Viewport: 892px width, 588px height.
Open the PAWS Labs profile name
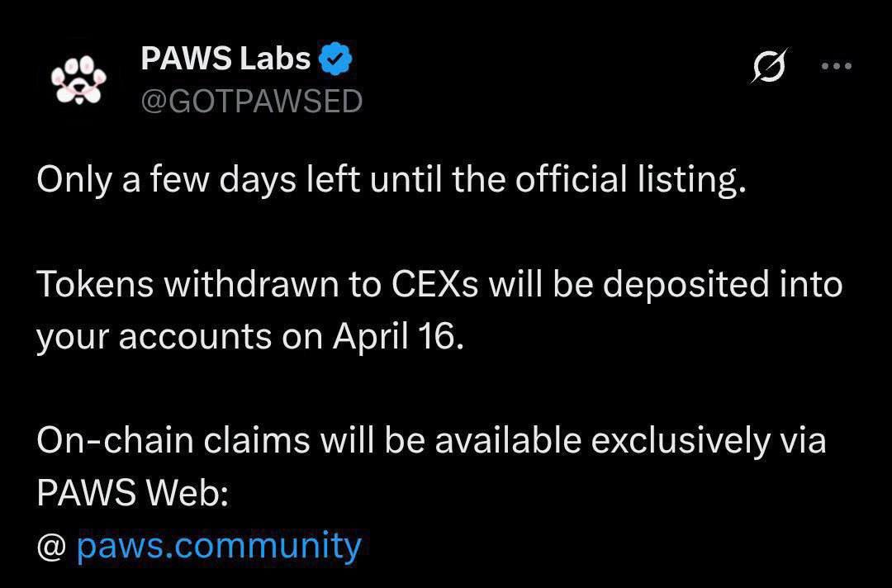pyautogui.click(x=225, y=58)
